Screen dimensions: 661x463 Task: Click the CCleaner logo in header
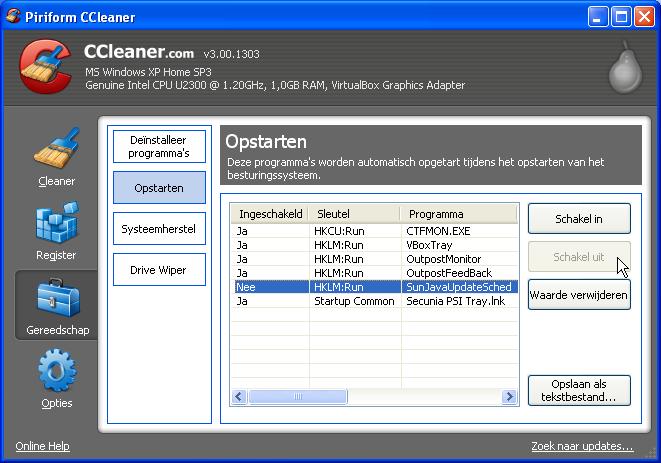[x=46, y=67]
